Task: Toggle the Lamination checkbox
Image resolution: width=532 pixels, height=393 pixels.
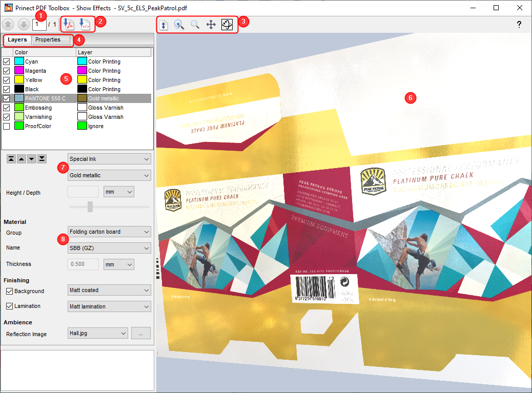Action: 10,306
